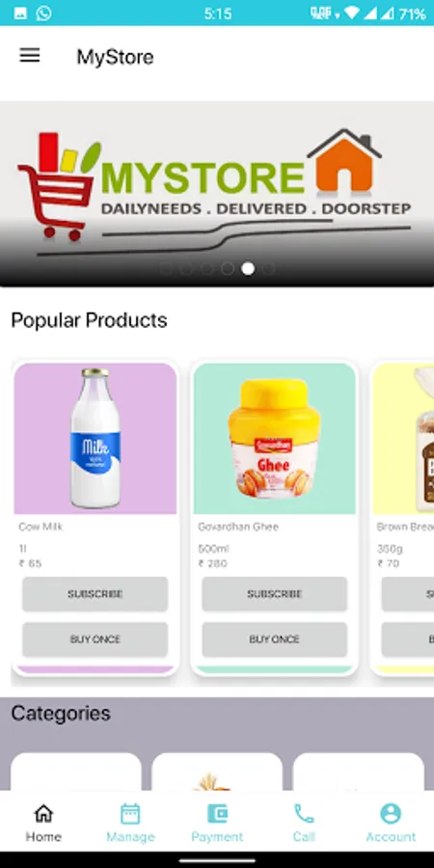The width and height of the screenshot is (434, 868).
Task: Tap the Call phone icon
Action: 304,814
